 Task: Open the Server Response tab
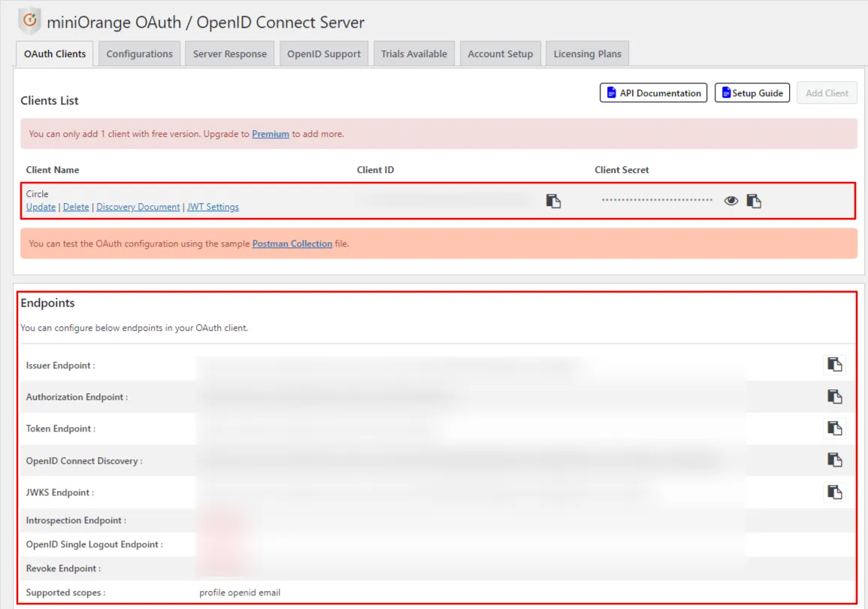pyautogui.click(x=230, y=53)
